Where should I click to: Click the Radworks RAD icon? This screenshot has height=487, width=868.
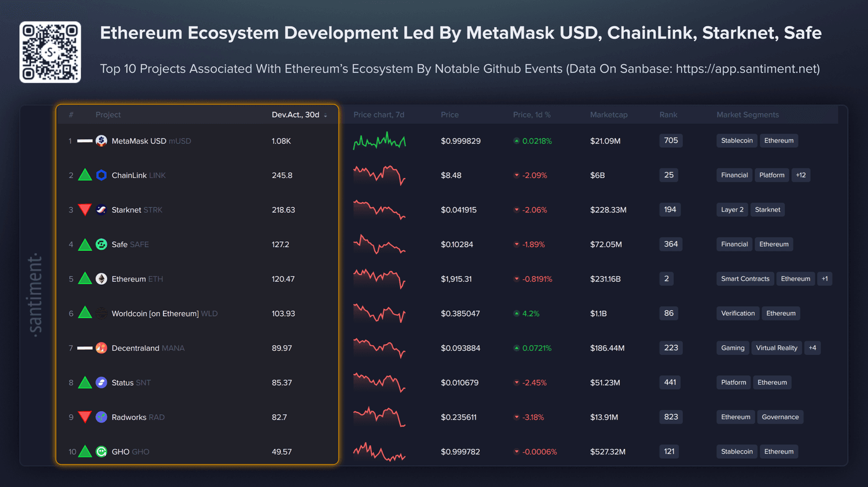[x=101, y=417]
